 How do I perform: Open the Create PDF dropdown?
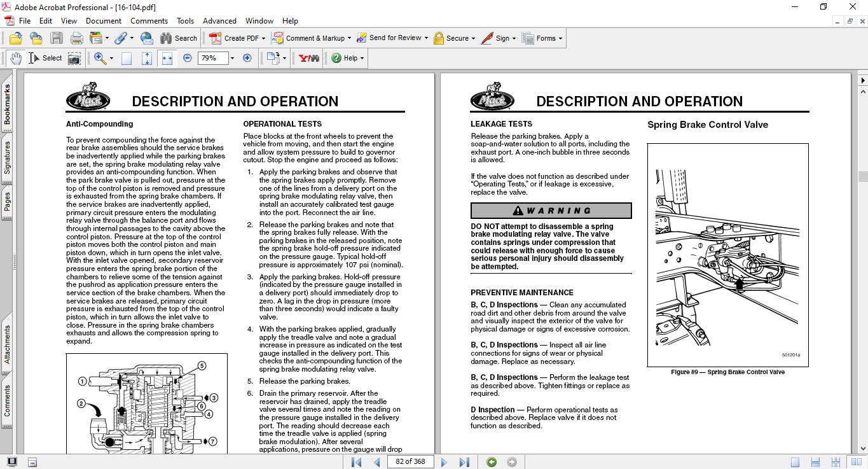(x=264, y=38)
